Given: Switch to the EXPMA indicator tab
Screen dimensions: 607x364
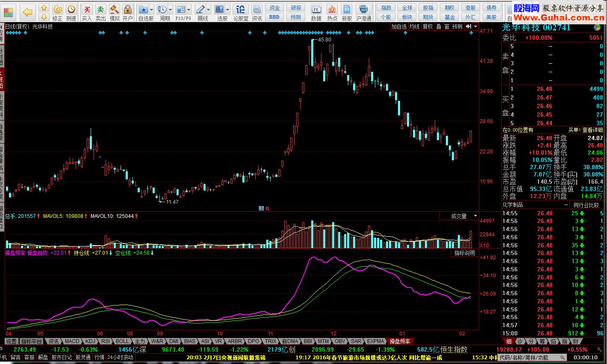Looking at the screenshot, I should pyautogui.click(x=375, y=341).
